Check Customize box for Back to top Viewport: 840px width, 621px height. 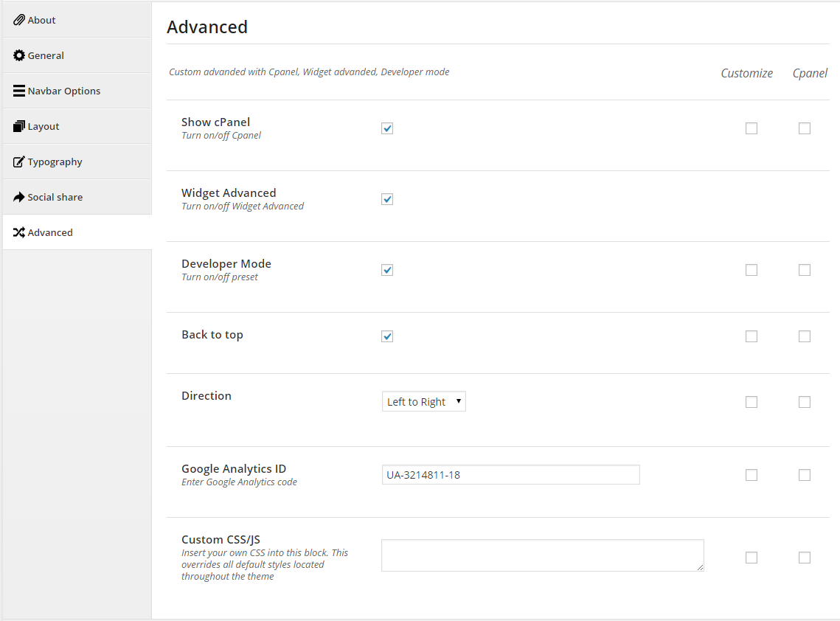tap(751, 336)
